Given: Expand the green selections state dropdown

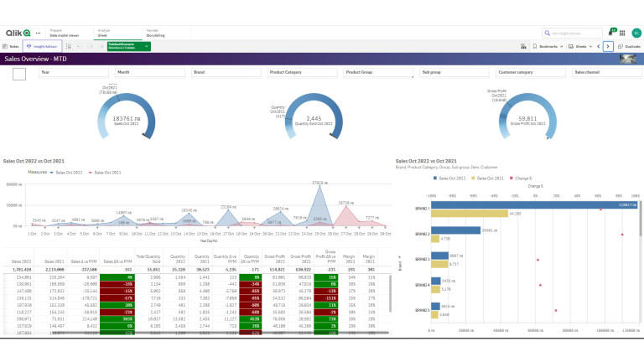Looking at the screenshot, I should coord(146,47).
